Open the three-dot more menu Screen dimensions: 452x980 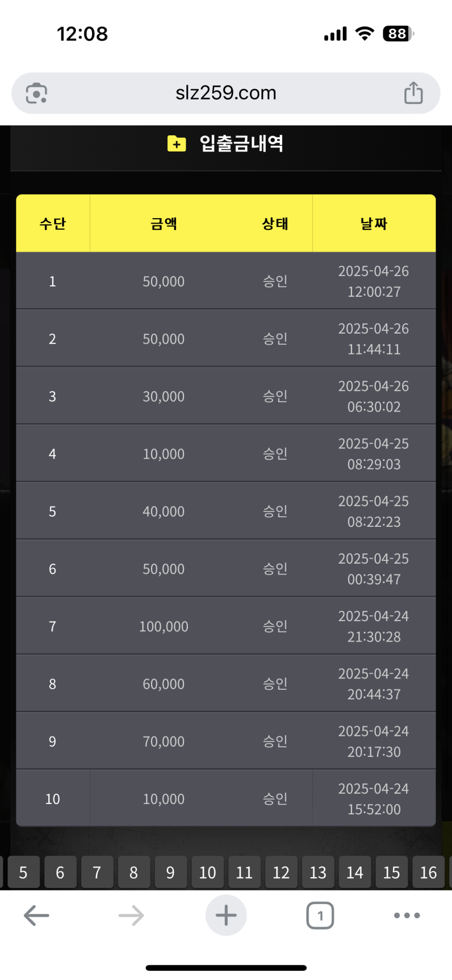click(x=407, y=916)
